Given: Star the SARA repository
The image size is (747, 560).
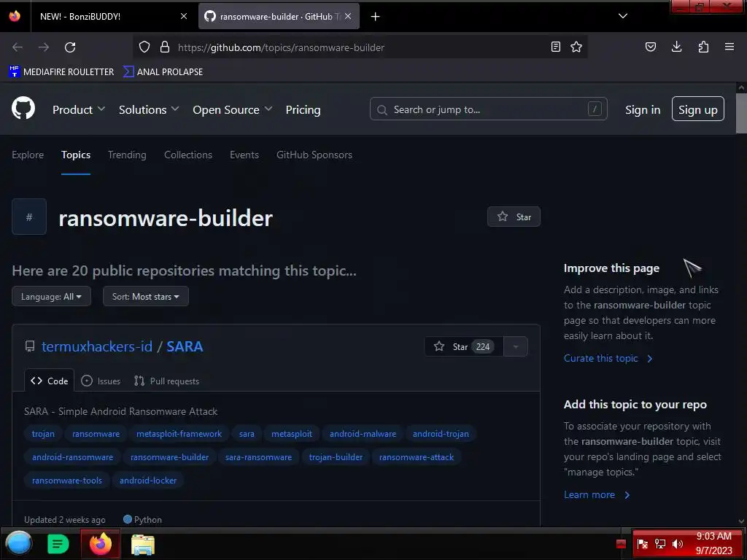Looking at the screenshot, I should coord(463,346).
